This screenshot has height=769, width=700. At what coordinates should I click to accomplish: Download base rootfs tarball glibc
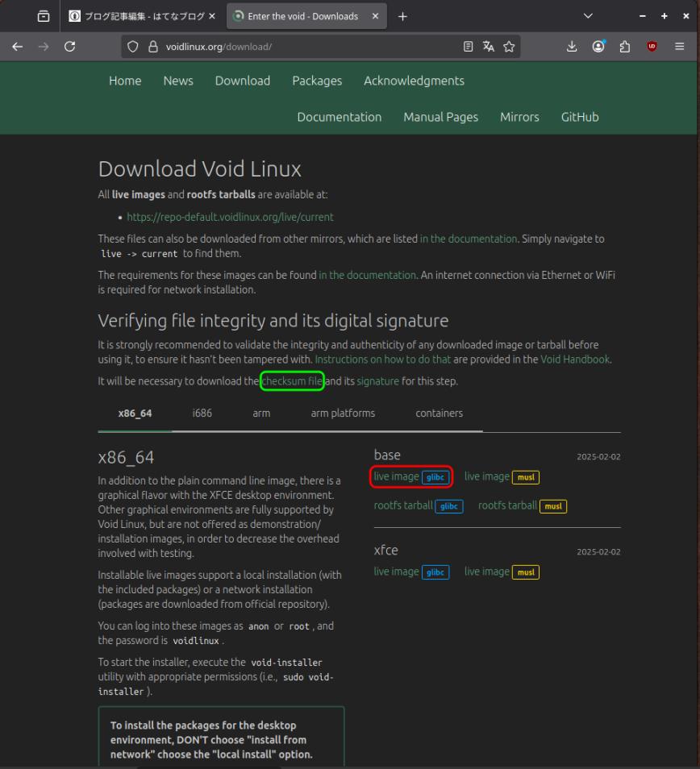419,505
